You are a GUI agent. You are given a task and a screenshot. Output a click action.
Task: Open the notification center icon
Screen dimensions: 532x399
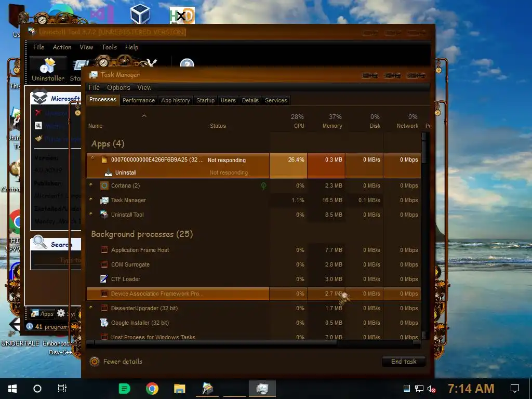(x=515, y=389)
